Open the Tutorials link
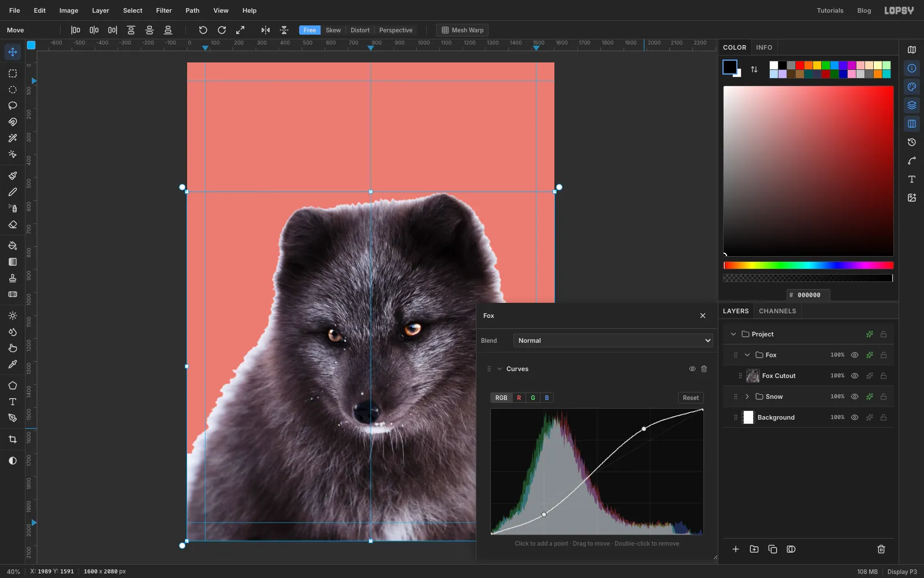 pos(830,10)
